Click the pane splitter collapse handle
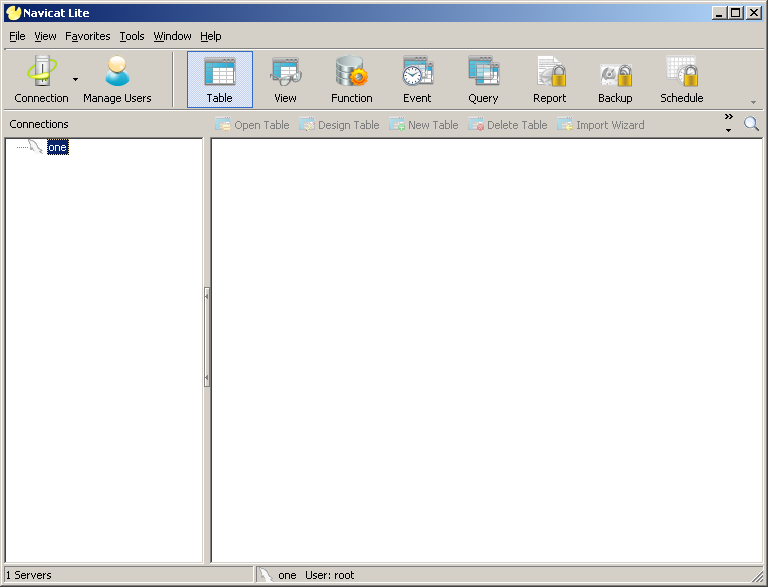The width and height of the screenshot is (768, 587). pos(207,337)
